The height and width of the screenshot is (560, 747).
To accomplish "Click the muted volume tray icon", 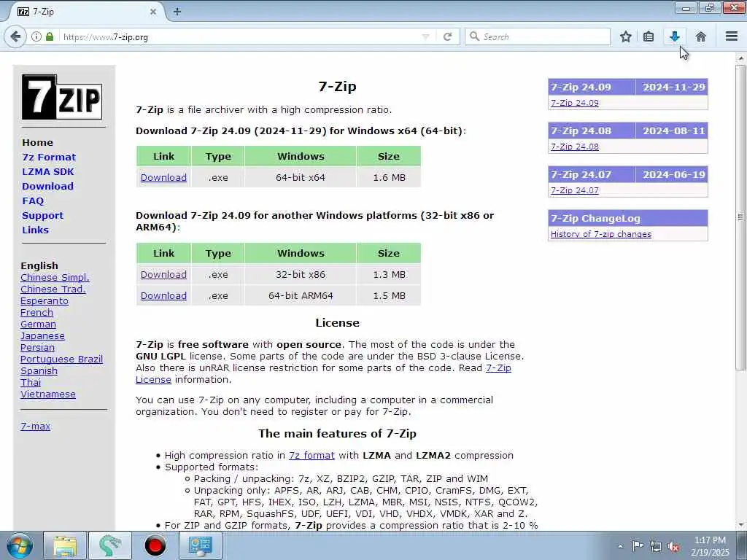I will (673, 547).
